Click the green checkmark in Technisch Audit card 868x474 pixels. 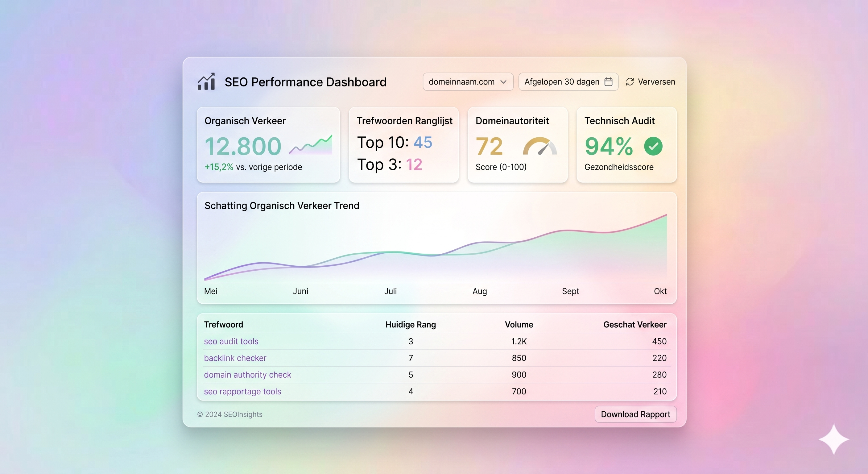(x=653, y=146)
